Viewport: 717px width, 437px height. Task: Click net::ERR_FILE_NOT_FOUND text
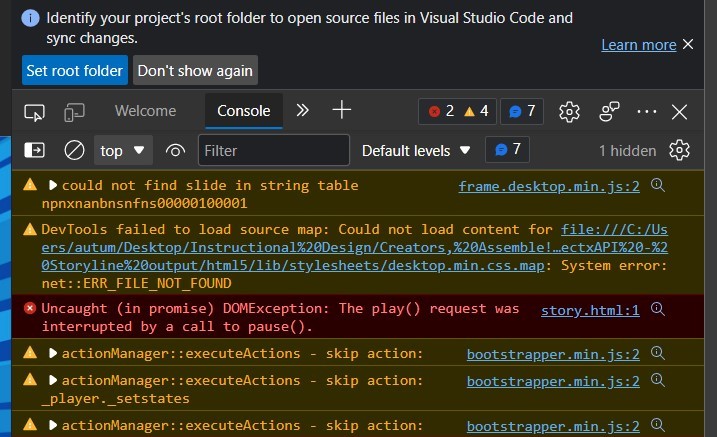(136, 283)
